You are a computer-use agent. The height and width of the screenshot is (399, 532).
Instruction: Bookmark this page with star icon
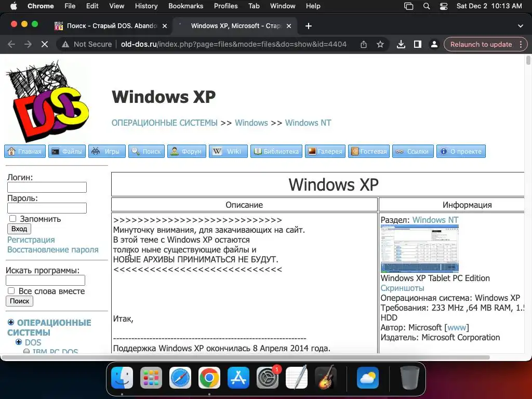[x=380, y=45]
